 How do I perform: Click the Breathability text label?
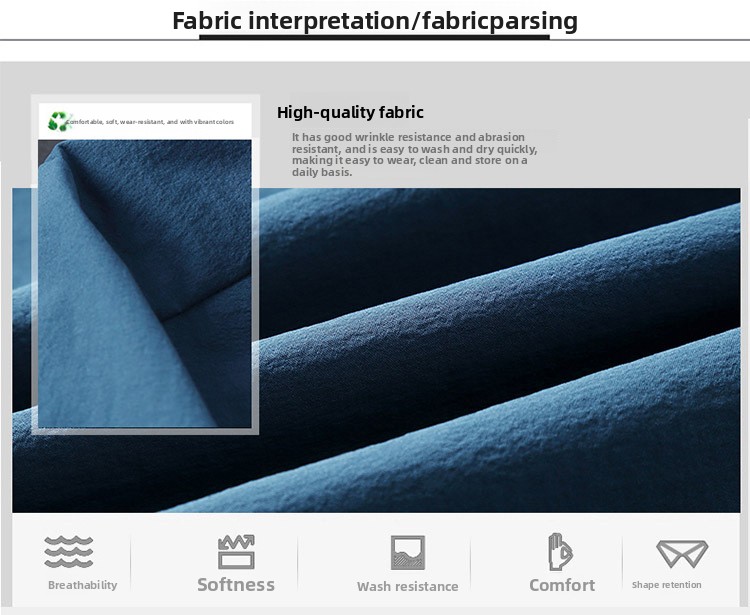[82, 585]
